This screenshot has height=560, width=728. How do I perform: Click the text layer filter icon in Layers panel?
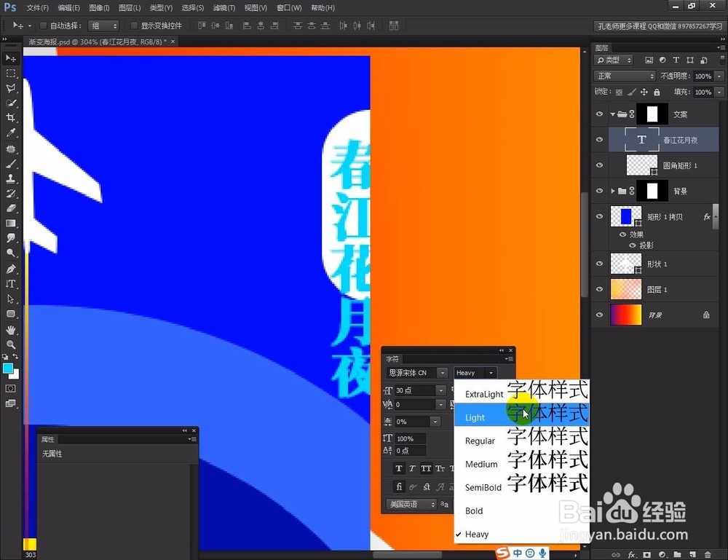click(x=676, y=59)
